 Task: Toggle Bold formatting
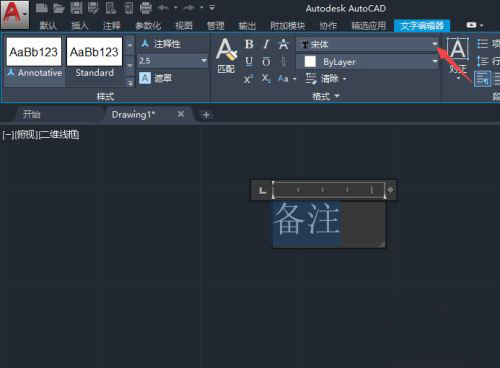pos(249,44)
